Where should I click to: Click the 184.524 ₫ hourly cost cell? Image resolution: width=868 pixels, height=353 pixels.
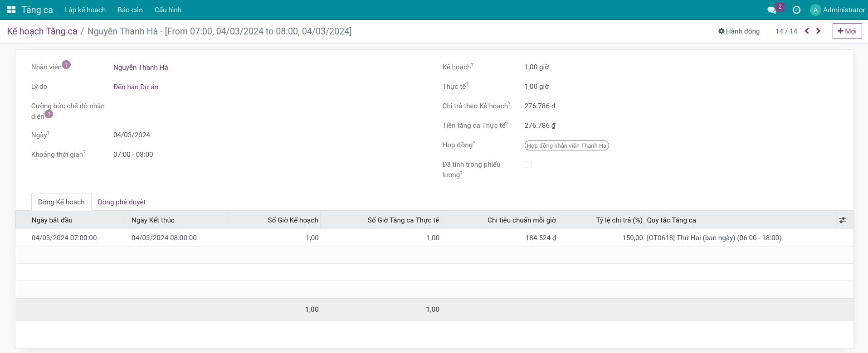coord(500,238)
